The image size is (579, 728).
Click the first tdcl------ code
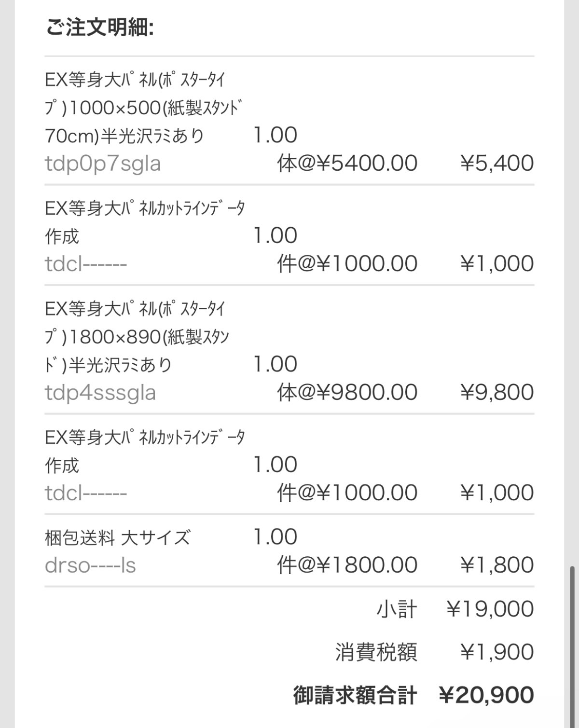[x=86, y=264]
